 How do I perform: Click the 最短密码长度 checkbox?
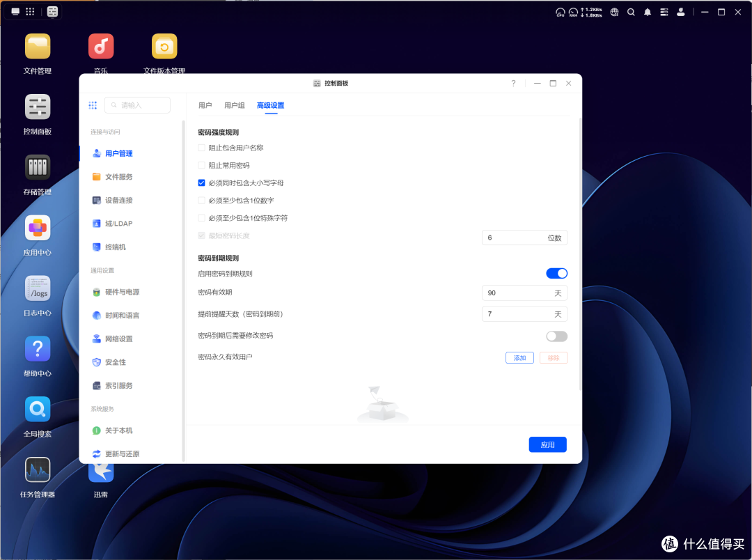201,235
